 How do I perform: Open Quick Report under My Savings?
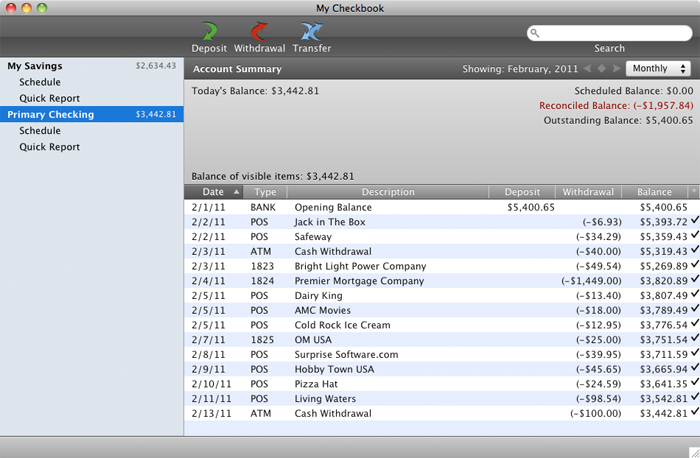pyautogui.click(x=49, y=98)
